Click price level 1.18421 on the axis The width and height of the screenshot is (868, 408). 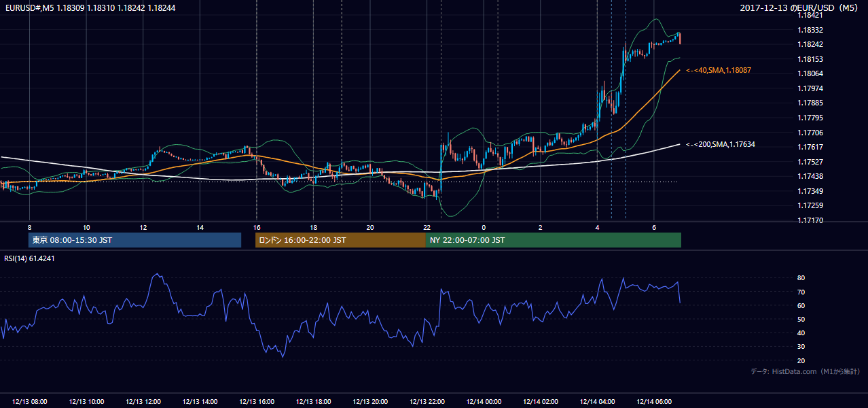click(x=810, y=15)
